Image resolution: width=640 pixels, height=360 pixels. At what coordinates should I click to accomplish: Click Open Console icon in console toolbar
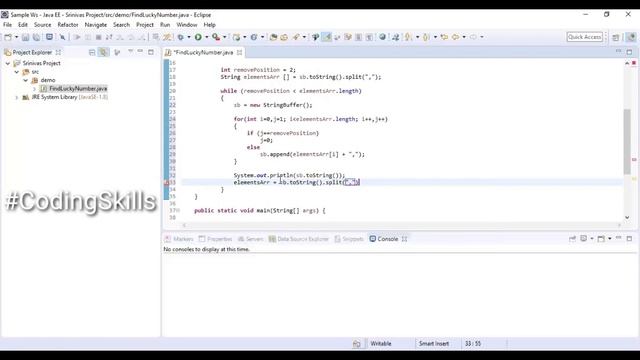click(601, 239)
